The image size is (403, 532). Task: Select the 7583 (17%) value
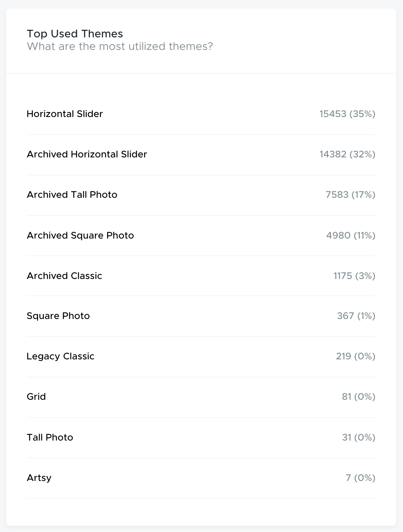(350, 195)
